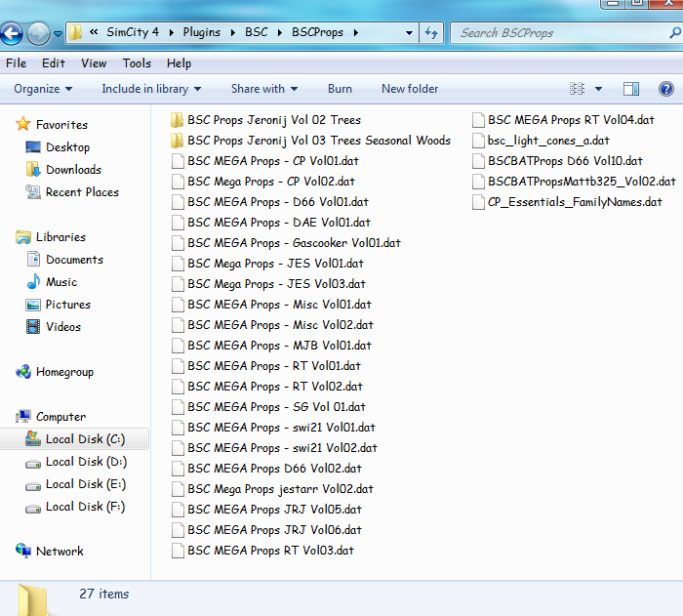Open the Help menu
Viewport: 683px width, 616px height.
(179, 63)
